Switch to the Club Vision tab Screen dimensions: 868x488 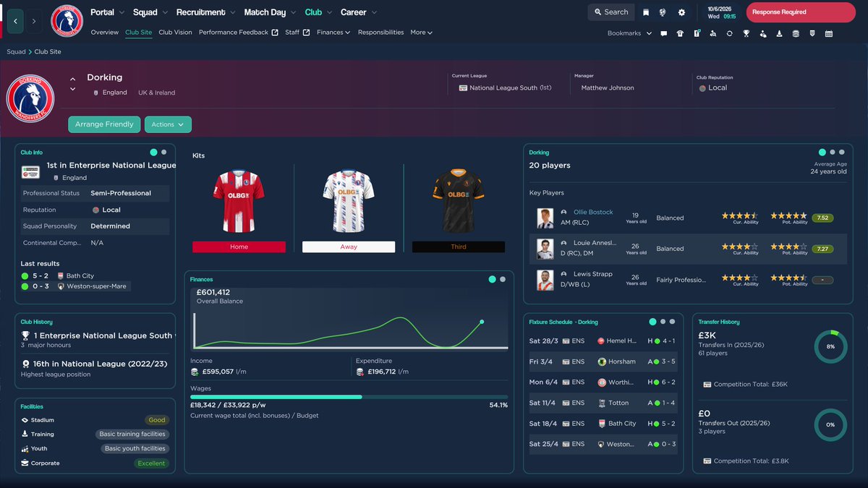[175, 33]
